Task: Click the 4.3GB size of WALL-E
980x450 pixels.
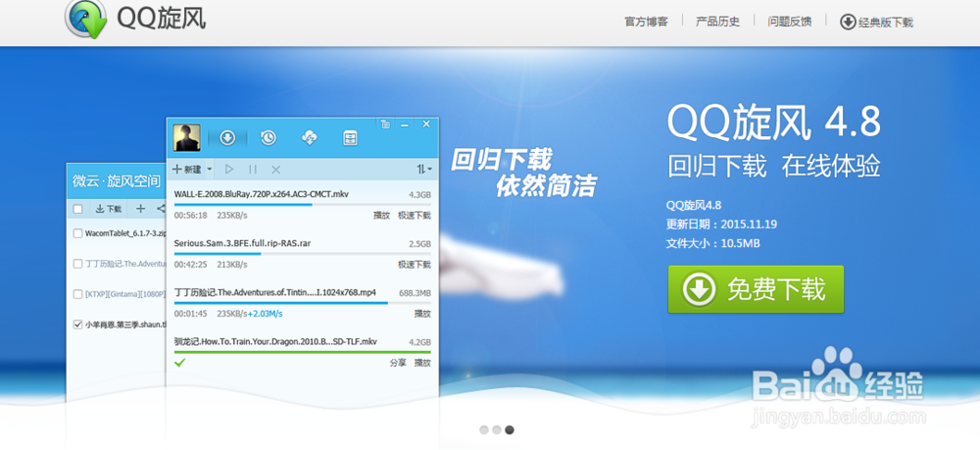Action: [419, 195]
